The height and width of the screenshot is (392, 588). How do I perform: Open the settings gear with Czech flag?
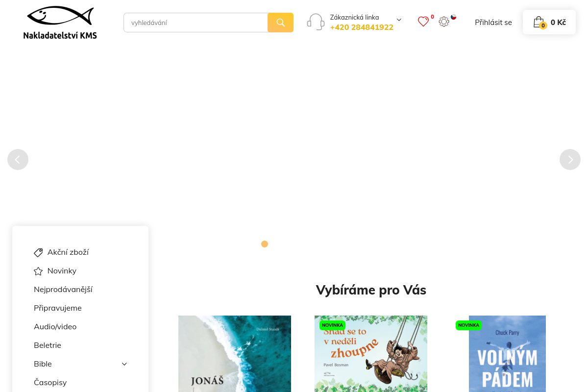coord(444,22)
